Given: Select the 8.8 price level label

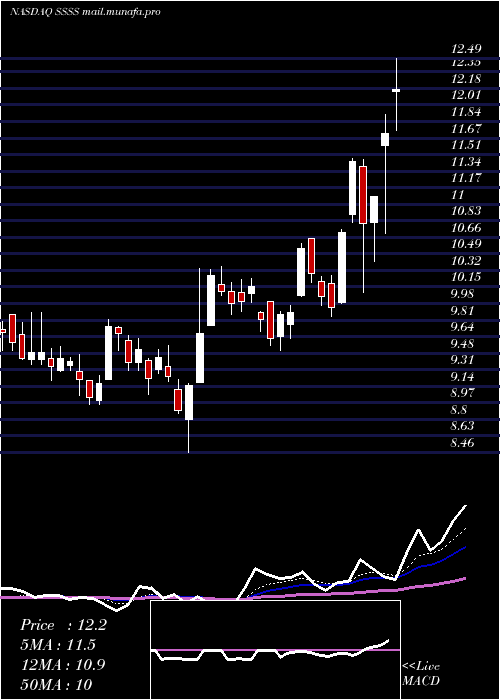Looking at the screenshot, I should (459, 410).
